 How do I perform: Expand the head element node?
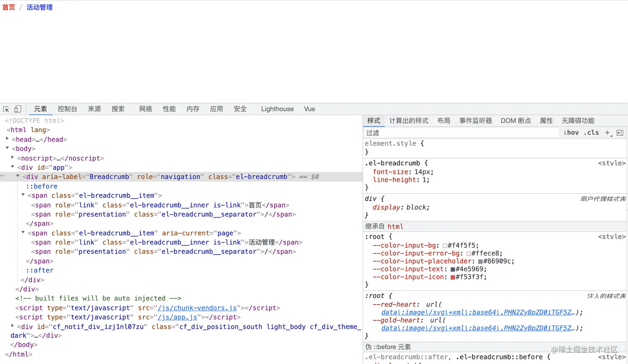[7, 139]
